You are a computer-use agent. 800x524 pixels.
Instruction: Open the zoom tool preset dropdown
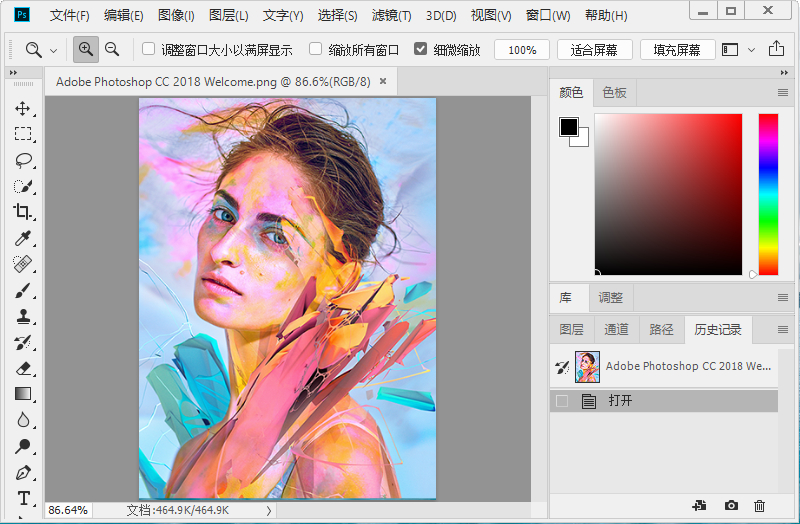pyautogui.click(x=53, y=50)
